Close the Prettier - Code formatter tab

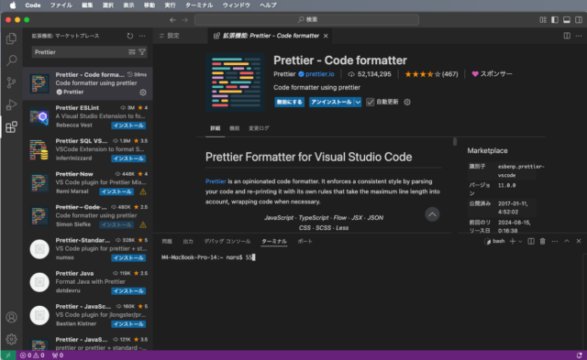[x=326, y=36]
